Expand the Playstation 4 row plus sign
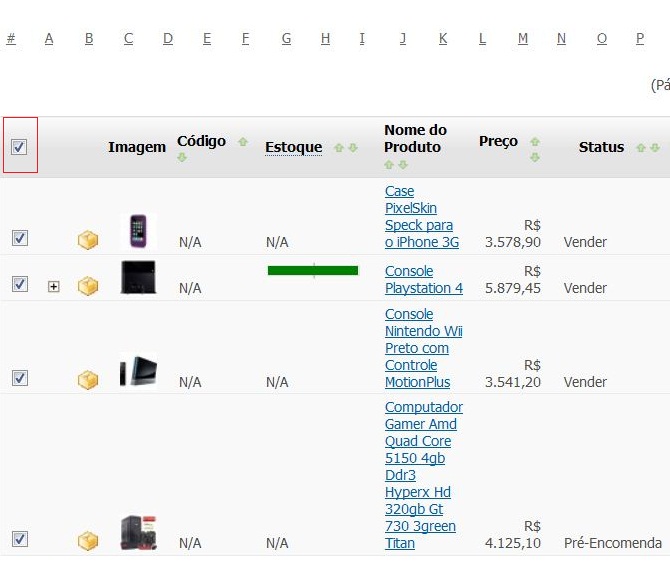This screenshot has width=670, height=565. (x=53, y=286)
